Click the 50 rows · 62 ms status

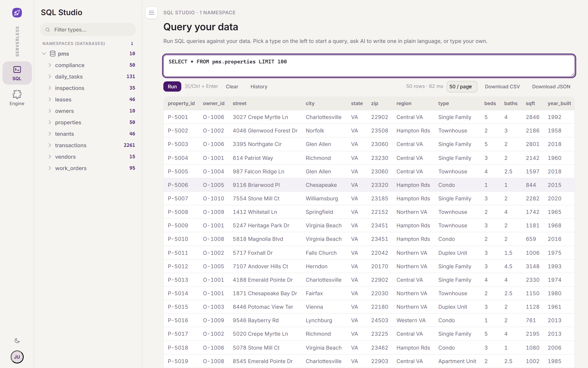tap(424, 86)
